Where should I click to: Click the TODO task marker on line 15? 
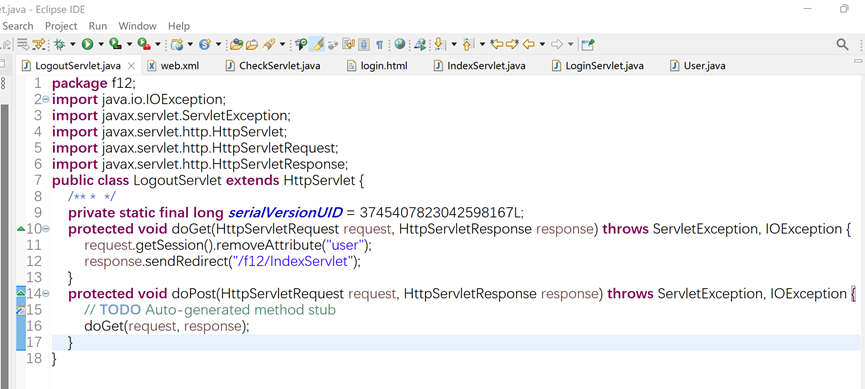pos(20,310)
